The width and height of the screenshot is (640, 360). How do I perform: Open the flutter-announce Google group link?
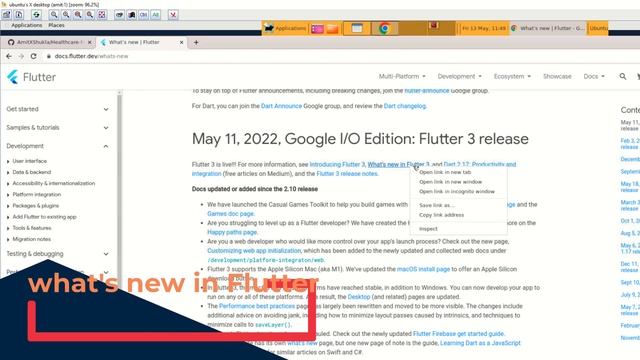pos(427,91)
